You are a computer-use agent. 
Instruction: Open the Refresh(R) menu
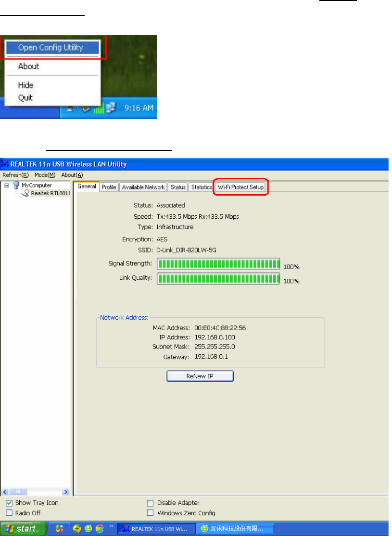(15, 175)
